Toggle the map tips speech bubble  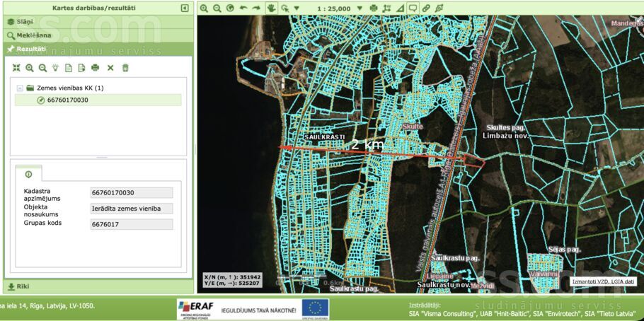click(413, 8)
